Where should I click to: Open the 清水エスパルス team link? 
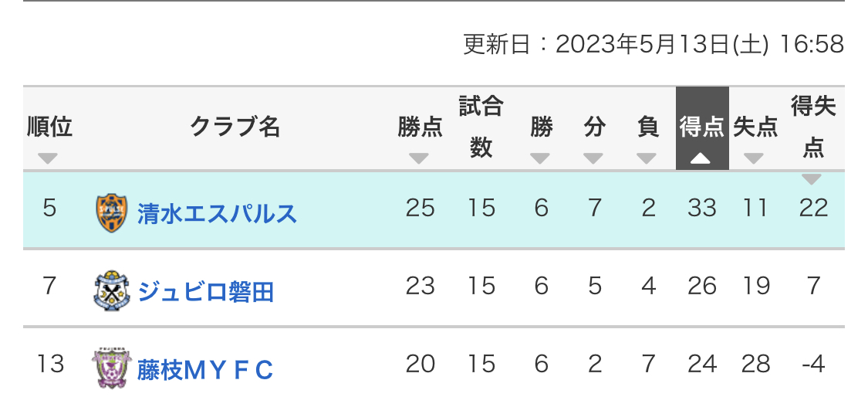pos(217,213)
